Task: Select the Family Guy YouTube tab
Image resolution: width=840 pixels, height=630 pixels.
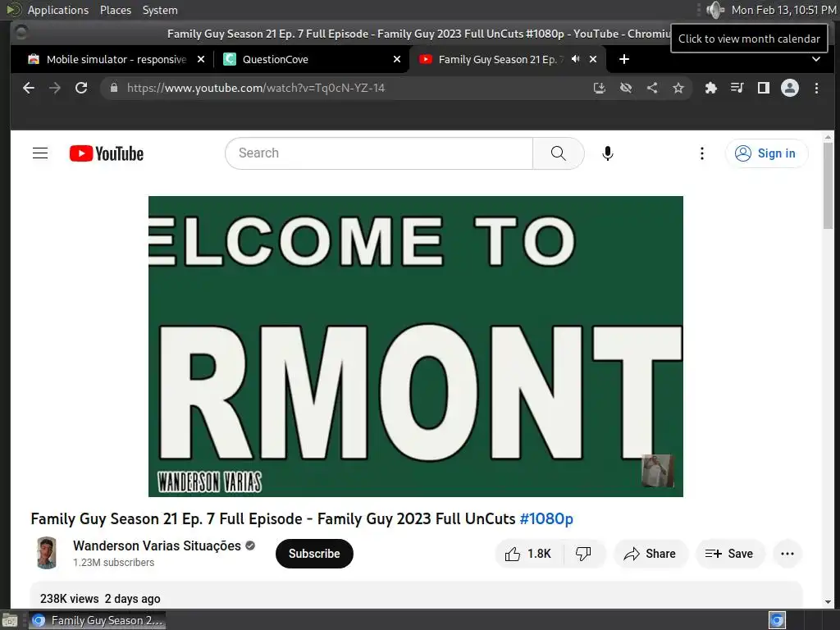Action: coord(500,59)
